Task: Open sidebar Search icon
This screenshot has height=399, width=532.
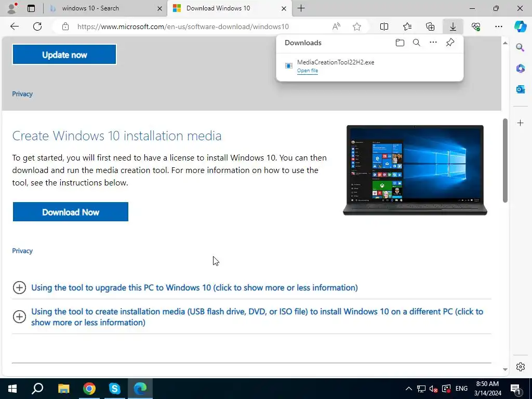Action: tap(520, 47)
